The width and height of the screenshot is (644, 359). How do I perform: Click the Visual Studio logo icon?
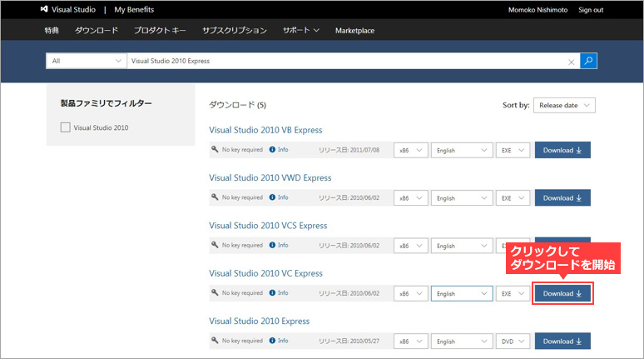pos(44,9)
